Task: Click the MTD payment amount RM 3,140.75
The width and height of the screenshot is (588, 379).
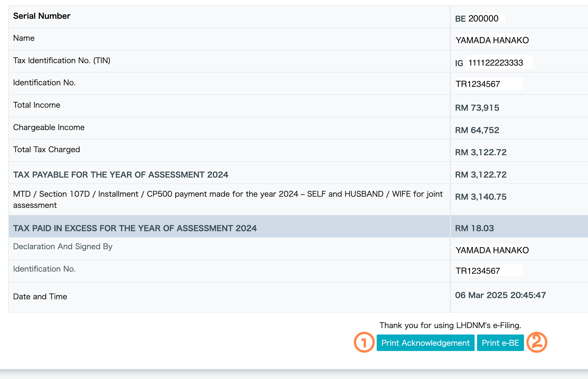Action: (x=481, y=197)
